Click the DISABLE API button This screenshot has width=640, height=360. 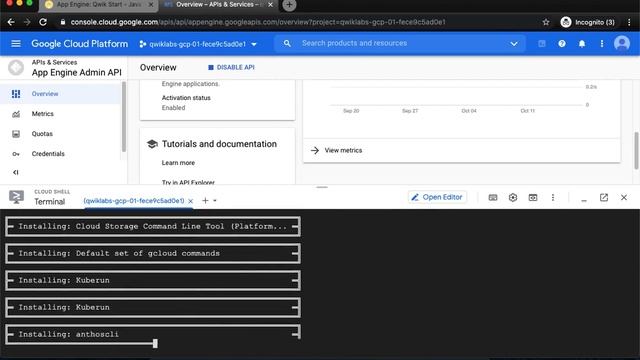pos(231,67)
